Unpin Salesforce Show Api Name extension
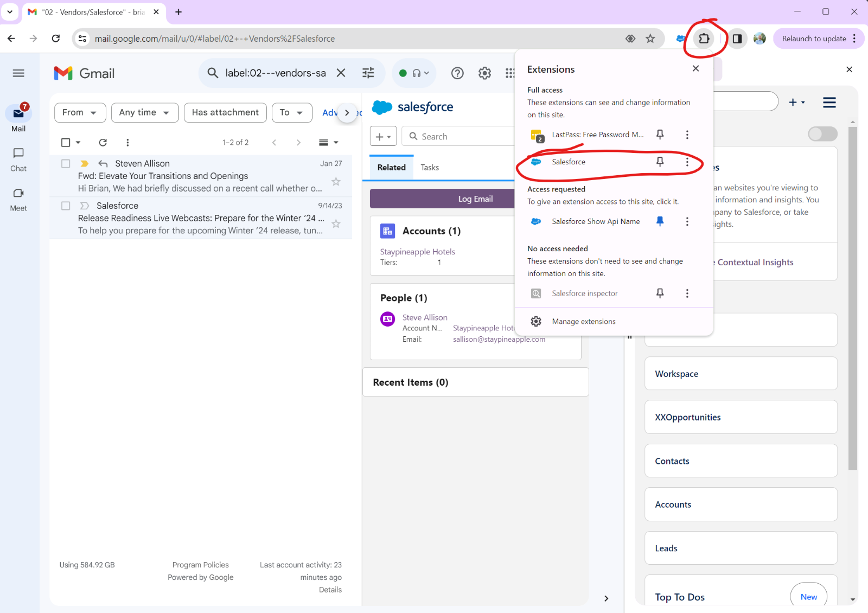Viewport: 868px width, 613px height. [x=660, y=221]
